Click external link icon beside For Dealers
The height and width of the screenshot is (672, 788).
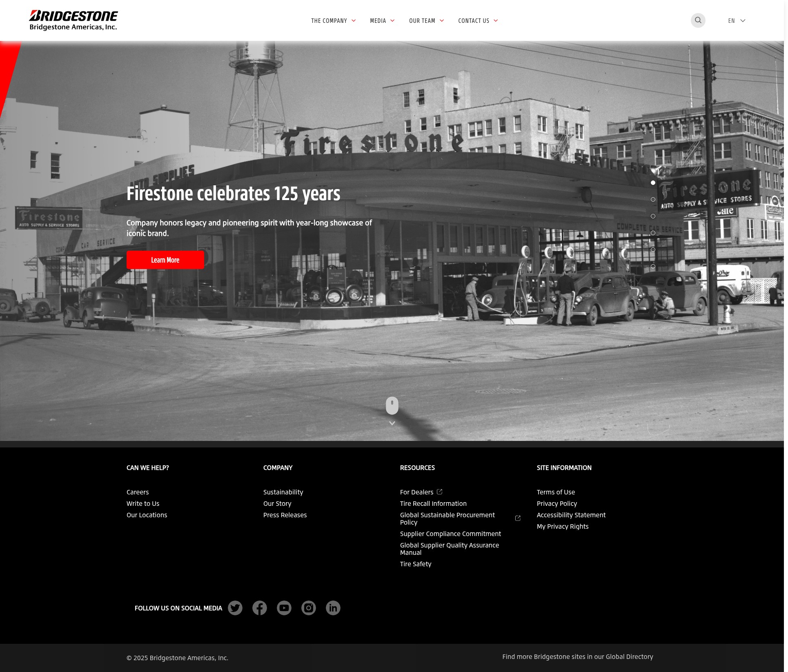[x=439, y=492]
